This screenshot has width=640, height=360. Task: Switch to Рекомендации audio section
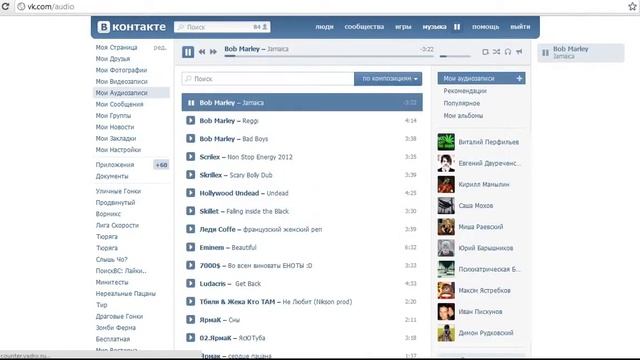pyautogui.click(x=465, y=91)
